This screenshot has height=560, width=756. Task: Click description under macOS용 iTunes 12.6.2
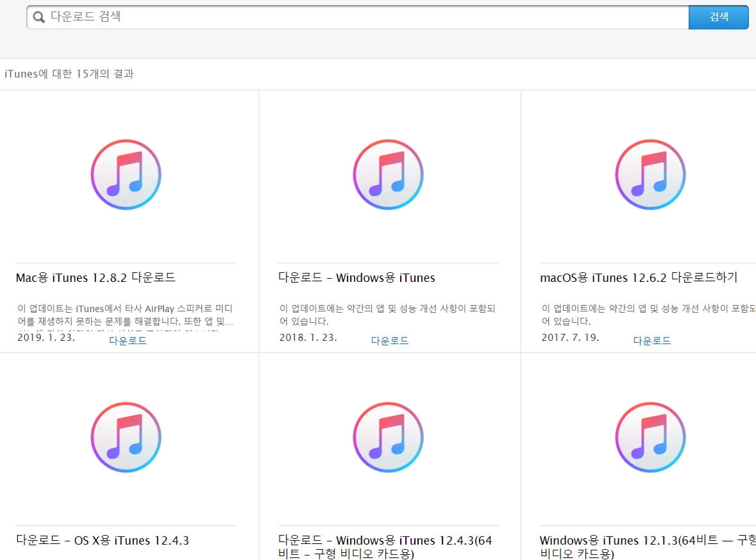[648, 315]
